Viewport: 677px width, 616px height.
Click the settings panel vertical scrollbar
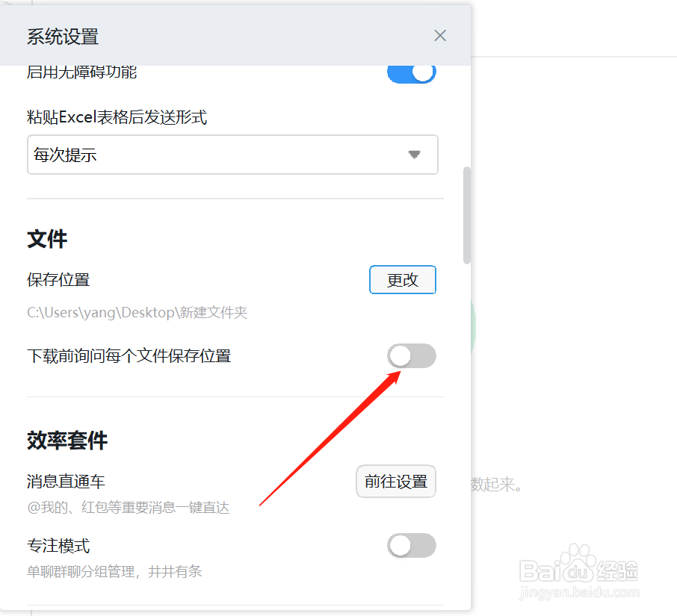point(467,215)
